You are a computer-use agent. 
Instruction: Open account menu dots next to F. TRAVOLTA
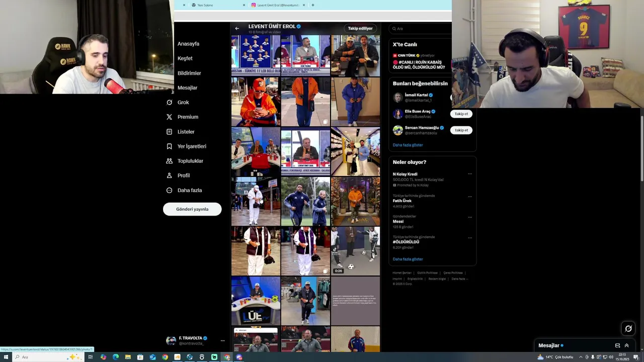[222, 340]
